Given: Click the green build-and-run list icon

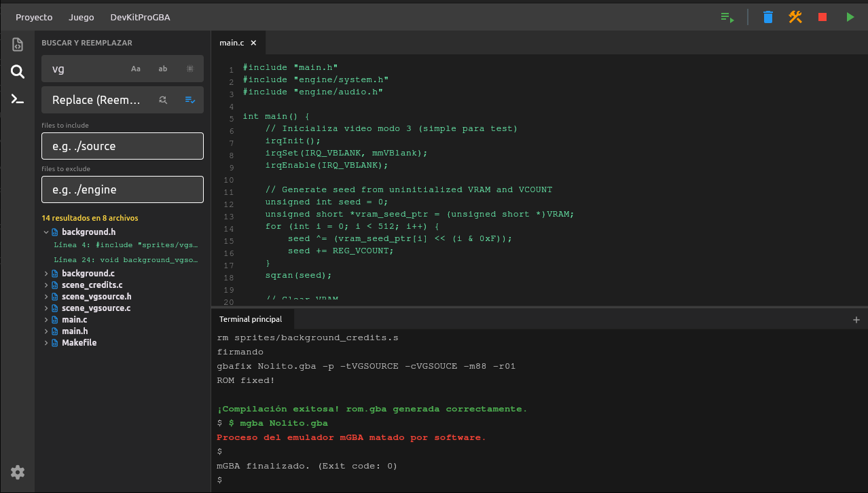Looking at the screenshot, I should click(727, 17).
